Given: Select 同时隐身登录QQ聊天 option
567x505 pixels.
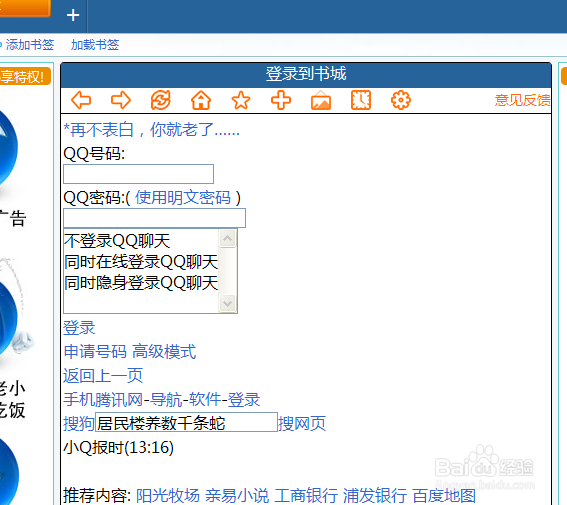Looking at the screenshot, I should [x=141, y=283].
